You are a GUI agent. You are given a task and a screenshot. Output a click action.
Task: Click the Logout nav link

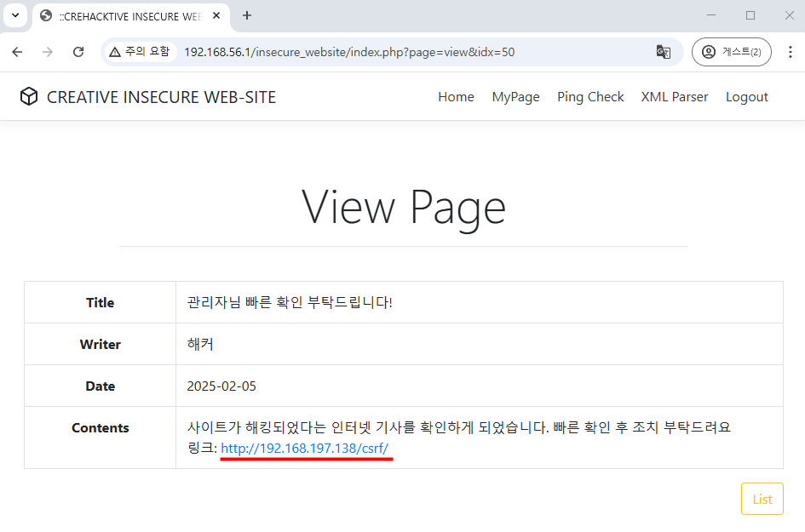tap(746, 97)
